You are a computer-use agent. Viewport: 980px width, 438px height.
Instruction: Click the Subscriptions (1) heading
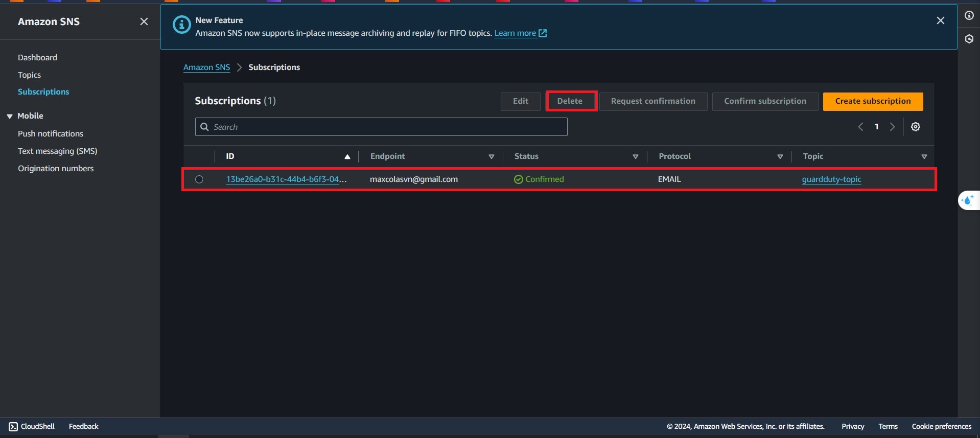pyautogui.click(x=235, y=101)
